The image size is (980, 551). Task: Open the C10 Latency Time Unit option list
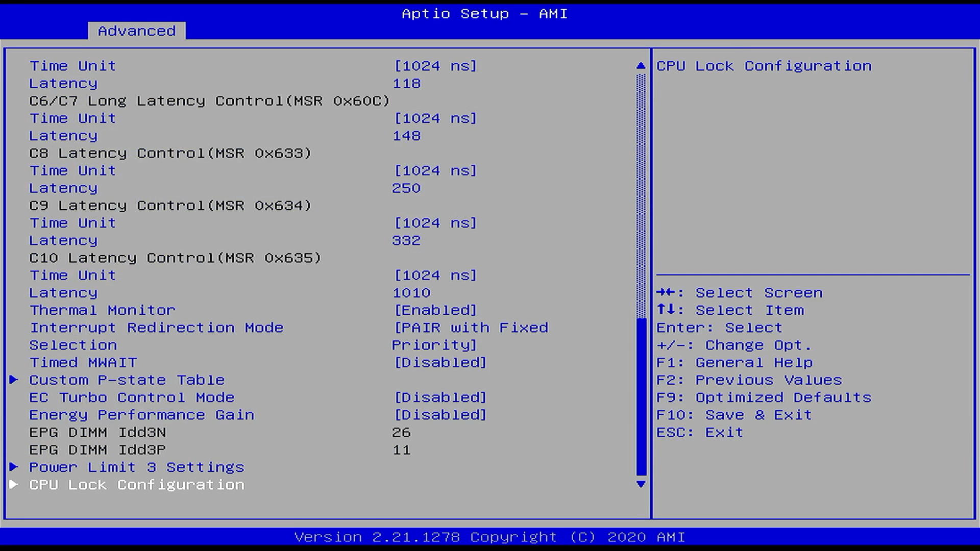coord(435,275)
